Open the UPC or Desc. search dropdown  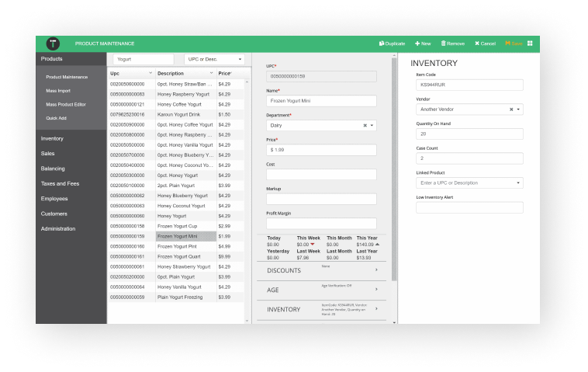tap(214, 59)
